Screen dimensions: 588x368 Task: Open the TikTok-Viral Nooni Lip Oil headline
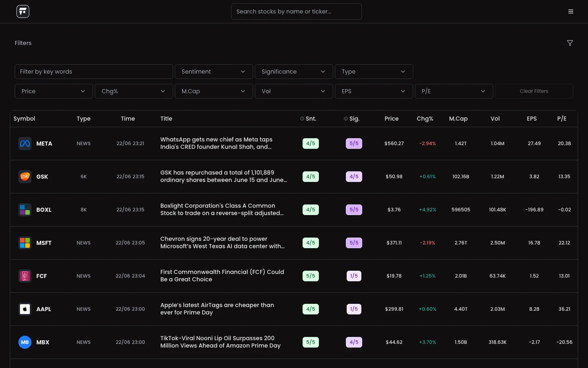click(220, 342)
